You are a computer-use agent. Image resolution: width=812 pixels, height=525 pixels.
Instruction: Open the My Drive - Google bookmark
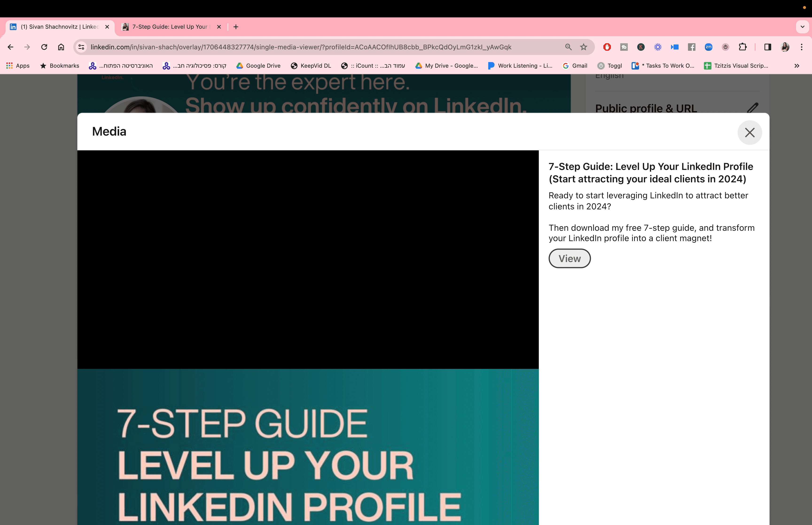coord(447,66)
